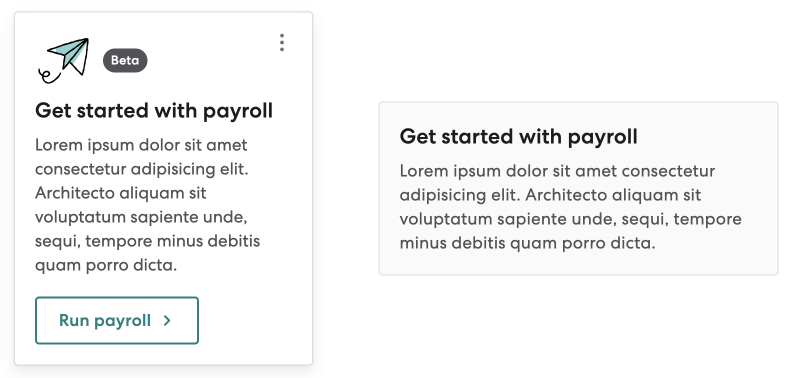Screen dimensions: 790x378
Task: Click the Beta badge
Action: click(125, 60)
